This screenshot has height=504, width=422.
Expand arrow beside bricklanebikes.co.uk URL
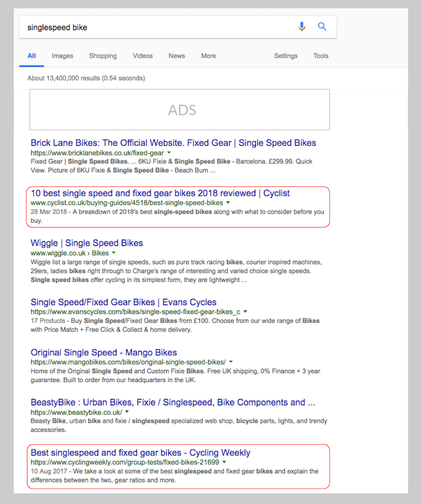click(x=169, y=153)
